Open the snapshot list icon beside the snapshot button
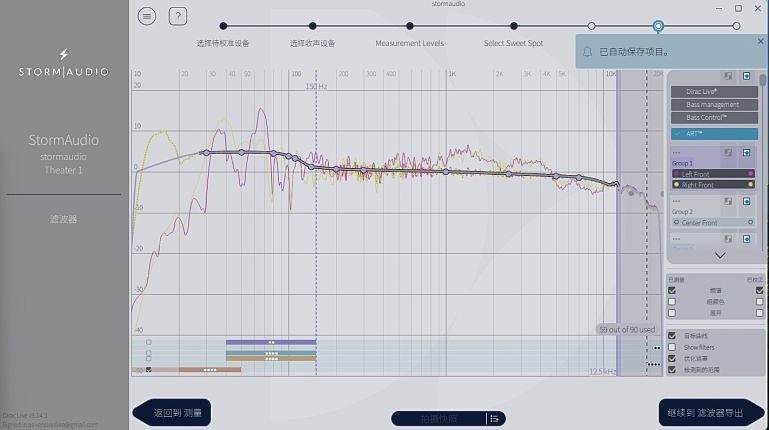The image size is (769, 430). tap(494, 419)
